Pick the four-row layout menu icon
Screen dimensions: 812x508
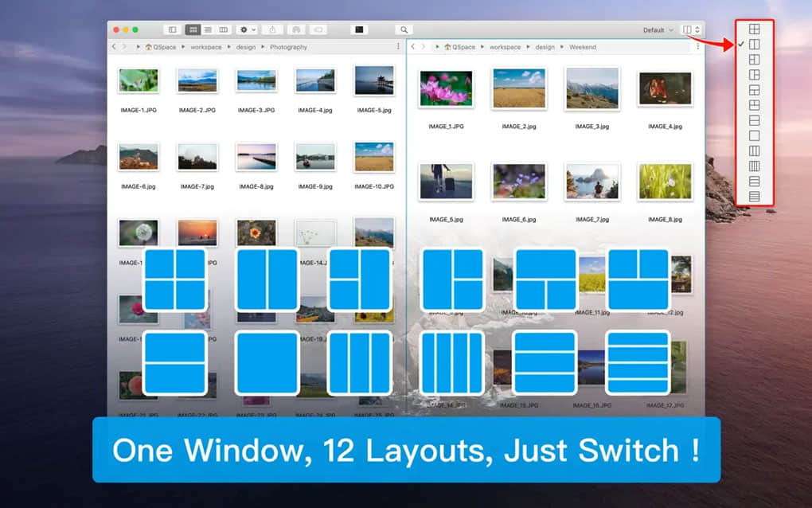[755, 196]
